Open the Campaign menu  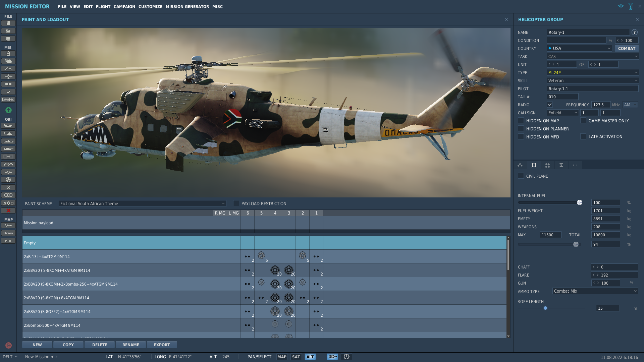tap(124, 7)
